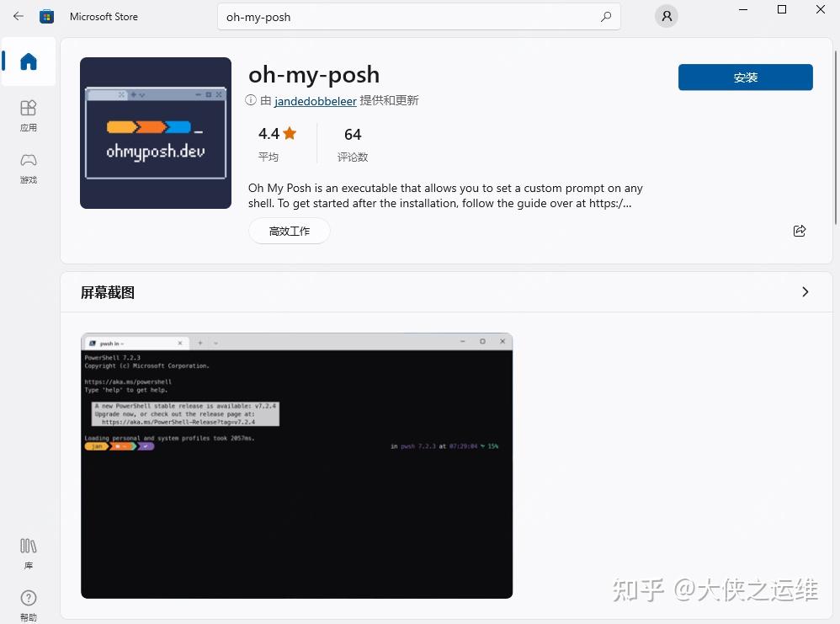Install oh-my-posh with the 安装 button
The height and width of the screenshot is (624, 840).
(x=745, y=77)
